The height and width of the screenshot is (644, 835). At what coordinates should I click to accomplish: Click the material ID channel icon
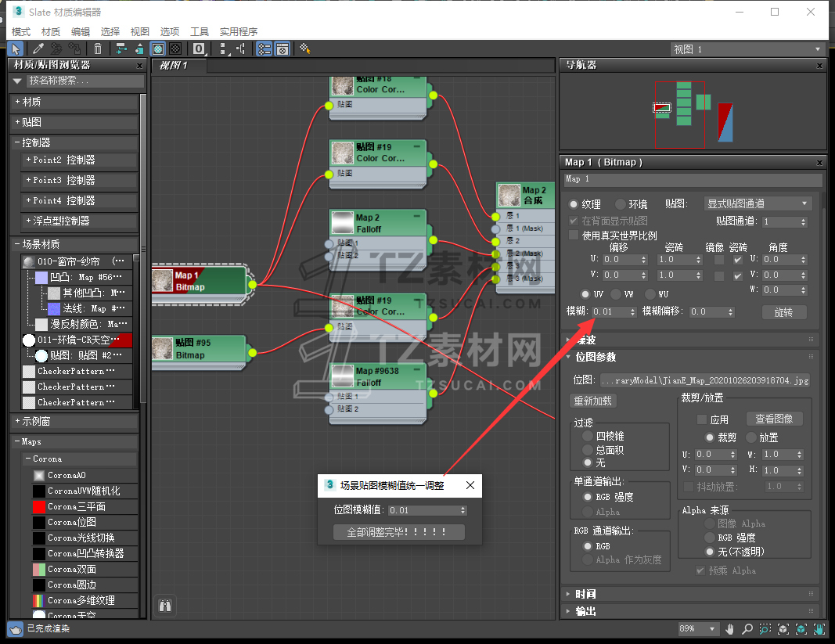[x=200, y=49]
